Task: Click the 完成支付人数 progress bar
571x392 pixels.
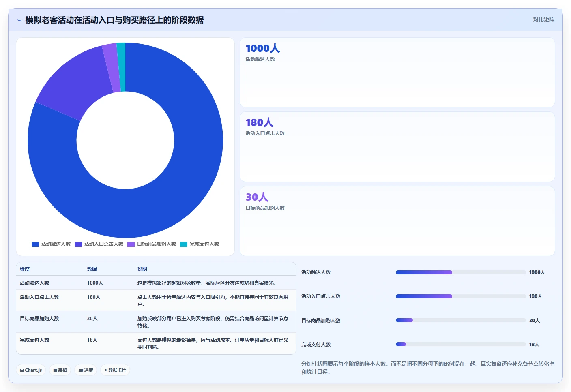Action: click(x=461, y=344)
